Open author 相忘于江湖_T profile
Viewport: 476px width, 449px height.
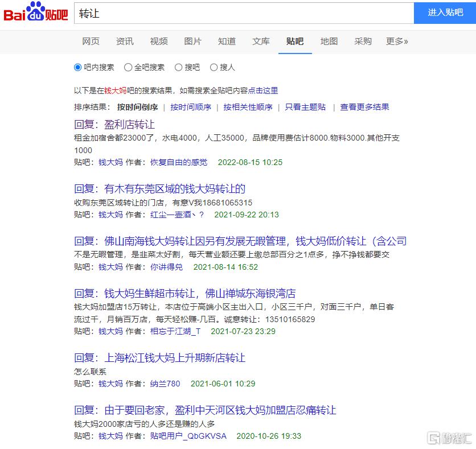[x=175, y=331]
